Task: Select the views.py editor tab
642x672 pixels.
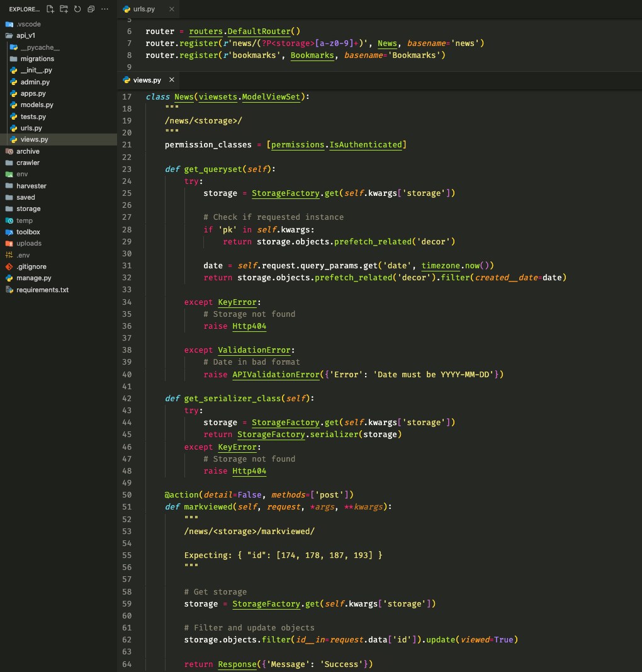Action: pos(147,80)
